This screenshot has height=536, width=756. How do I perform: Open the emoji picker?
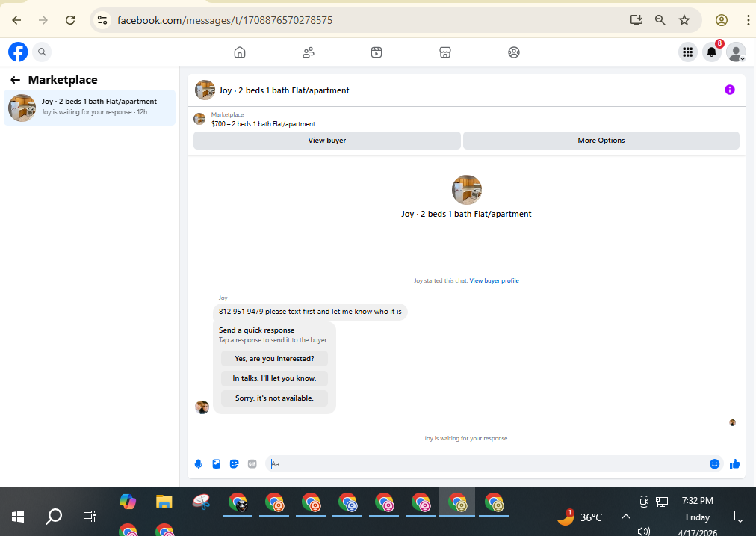714,464
